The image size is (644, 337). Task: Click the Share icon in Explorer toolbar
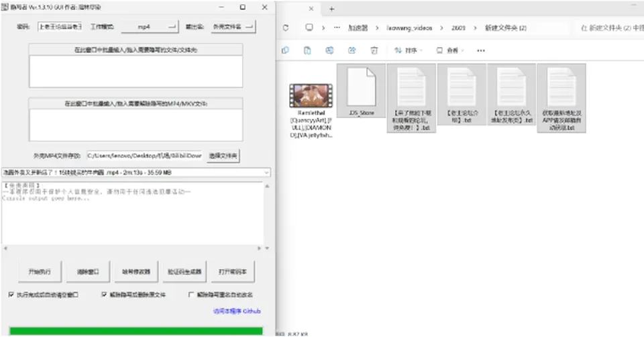[x=352, y=50]
